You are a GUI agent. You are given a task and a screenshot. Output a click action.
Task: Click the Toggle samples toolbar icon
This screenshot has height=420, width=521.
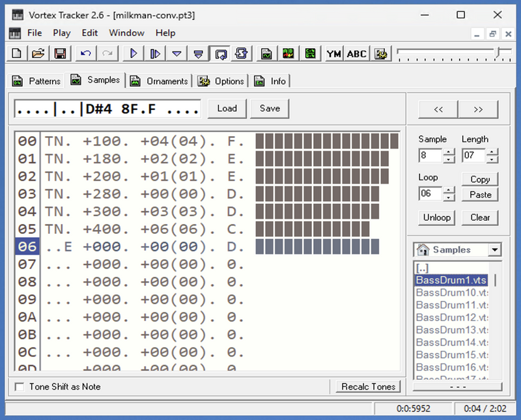click(x=266, y=53)
